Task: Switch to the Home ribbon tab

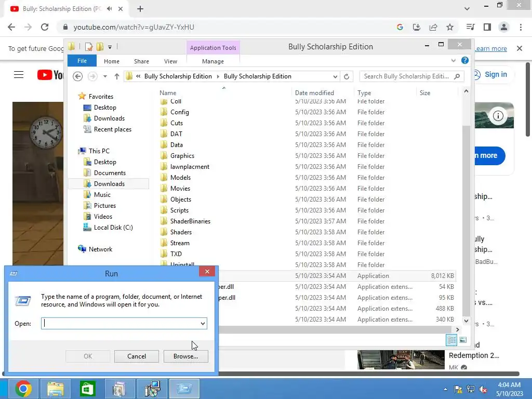Action: (x=112, y=61)
